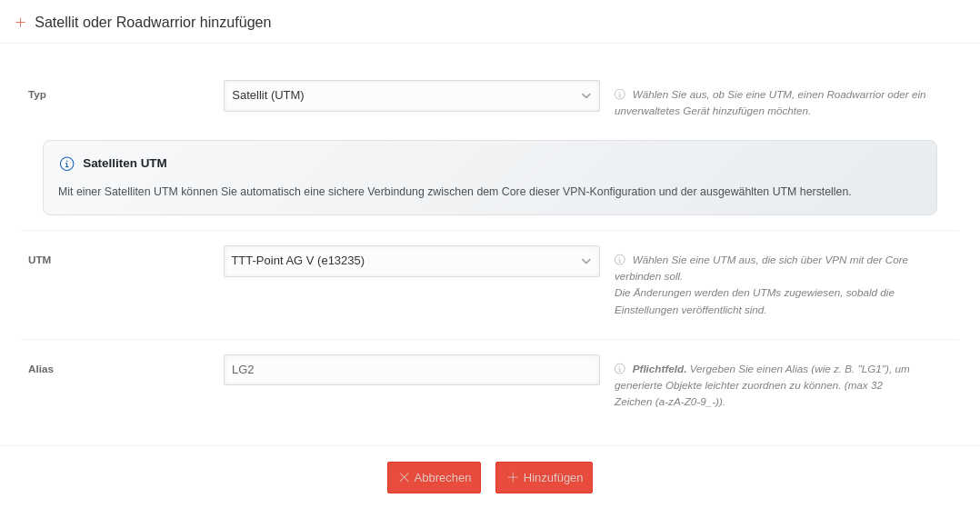Click the UTM field label
Image resolution: width=980 pixels, height=508 pixels.
pyautogui.click(x=40, y=260)
